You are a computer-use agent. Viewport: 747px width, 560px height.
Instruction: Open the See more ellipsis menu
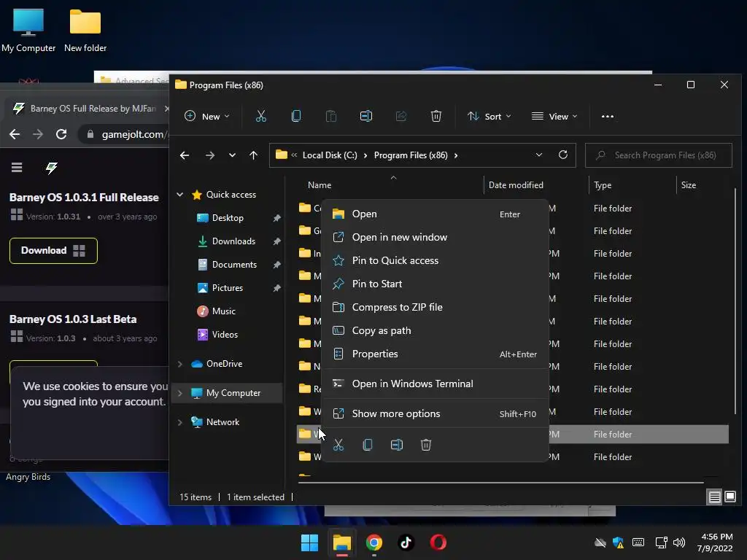tap(608, 116)
